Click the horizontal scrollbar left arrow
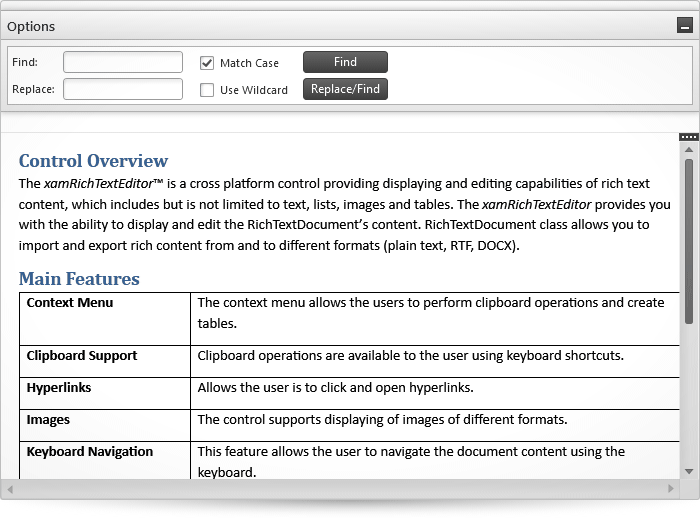Image resolution: width=700 pixels, height=518 pixels. click(10, 489)
